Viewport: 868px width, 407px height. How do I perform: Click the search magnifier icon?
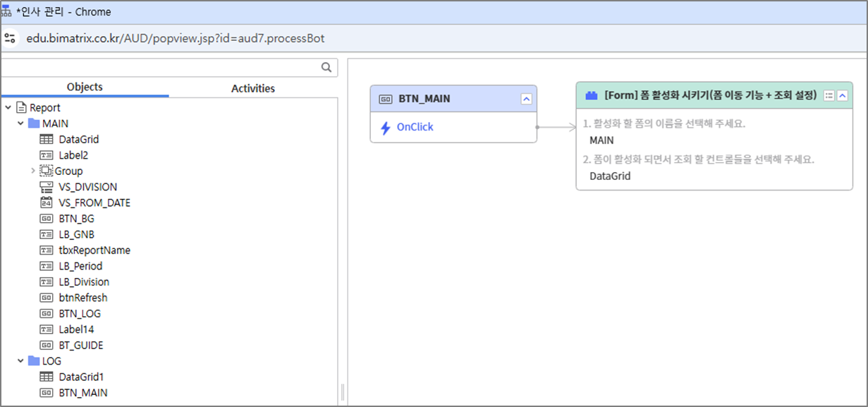326,68
